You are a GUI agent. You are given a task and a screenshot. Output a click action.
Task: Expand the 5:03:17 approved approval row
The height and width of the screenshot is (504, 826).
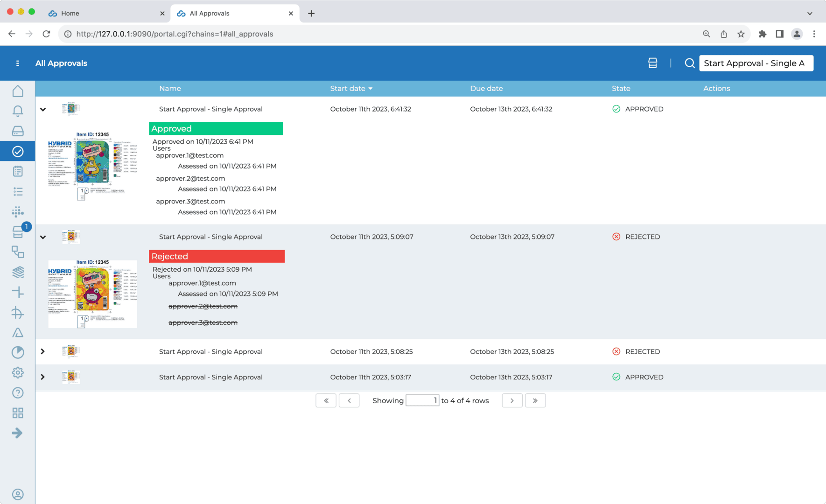(43, 377)
